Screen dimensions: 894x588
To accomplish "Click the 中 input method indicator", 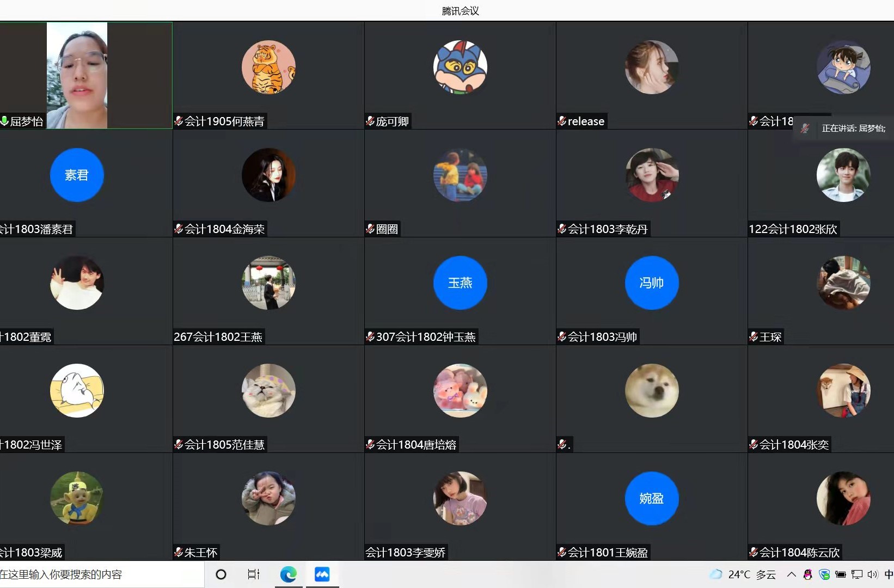I will coord(888,574).
